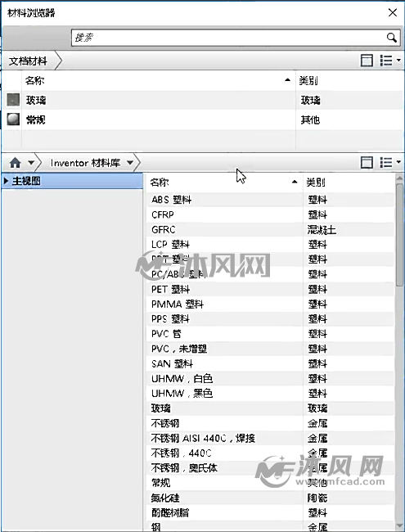Click the 常规 document material sphere thumbnail
The image size is (405, 532).
click(13, 119)
